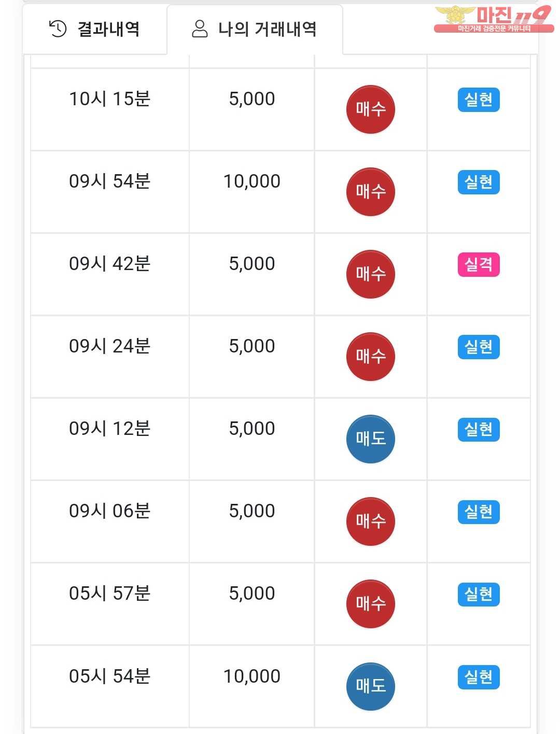Click the 매도 circle for 09시 12분

[x=370, y=439]
